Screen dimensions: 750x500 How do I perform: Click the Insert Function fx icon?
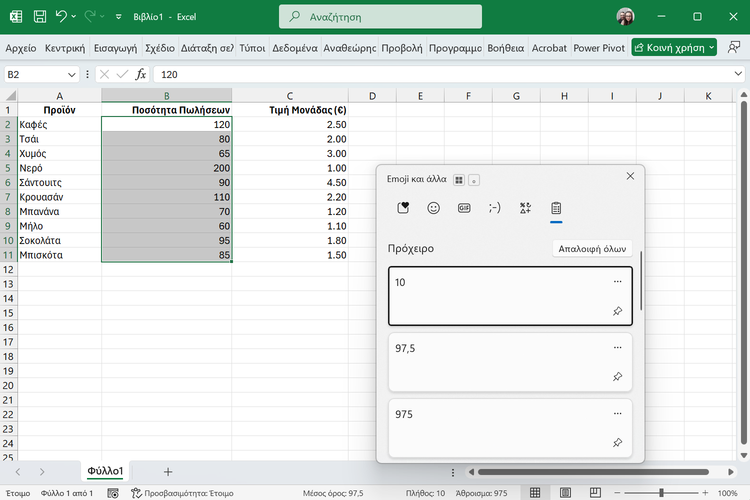tap(141, 74)
